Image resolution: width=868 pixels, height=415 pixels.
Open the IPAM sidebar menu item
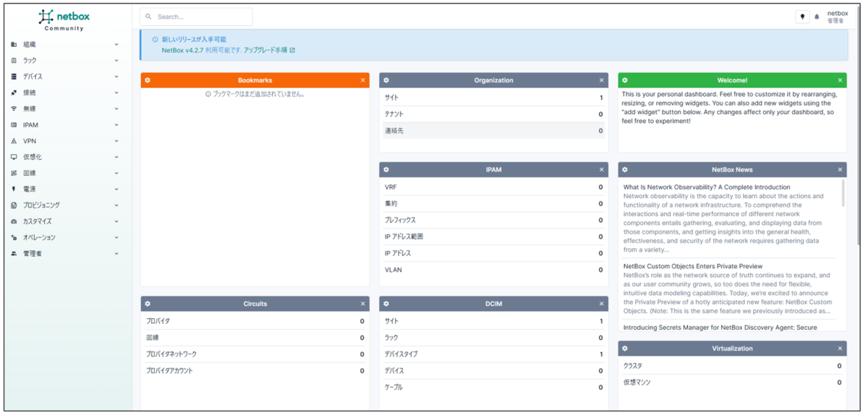(65, 125)
